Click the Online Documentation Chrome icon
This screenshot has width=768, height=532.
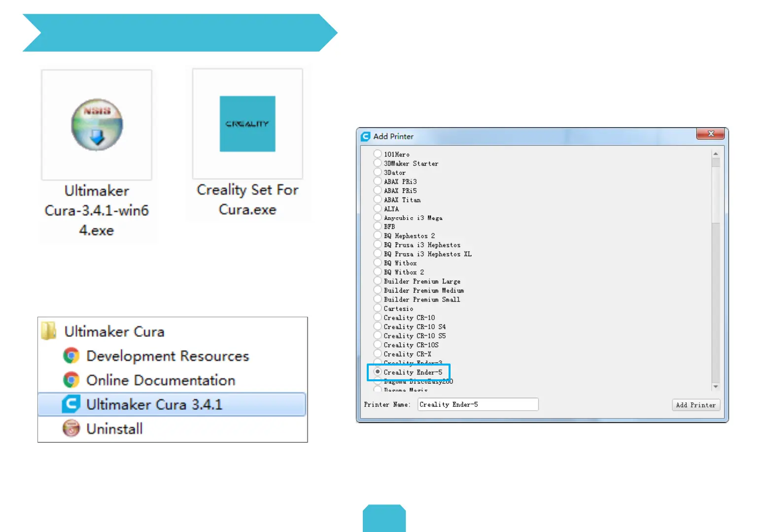click(x=71, y=380)
